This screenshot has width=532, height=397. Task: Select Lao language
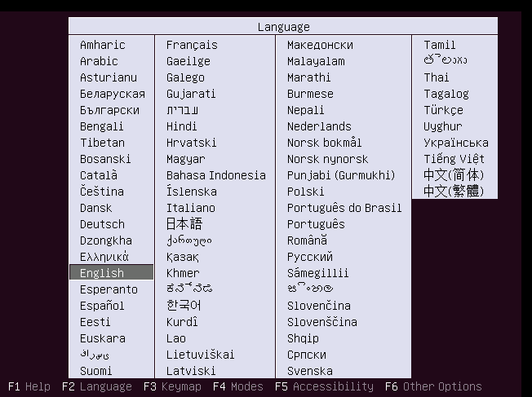click(x=175, y=338)
